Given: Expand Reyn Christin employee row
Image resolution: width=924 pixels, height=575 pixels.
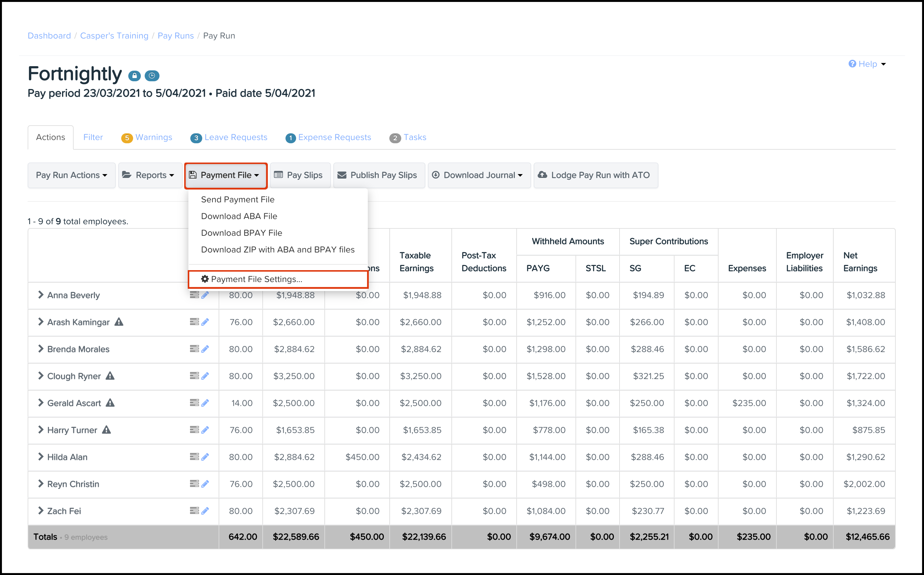Looking at the screenshot, I should point(40,484).
